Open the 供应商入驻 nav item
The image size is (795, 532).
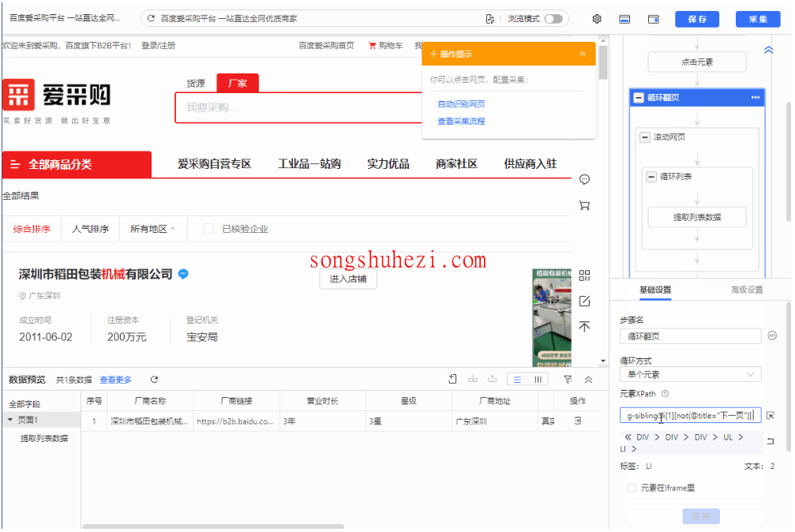pos(531,164)
